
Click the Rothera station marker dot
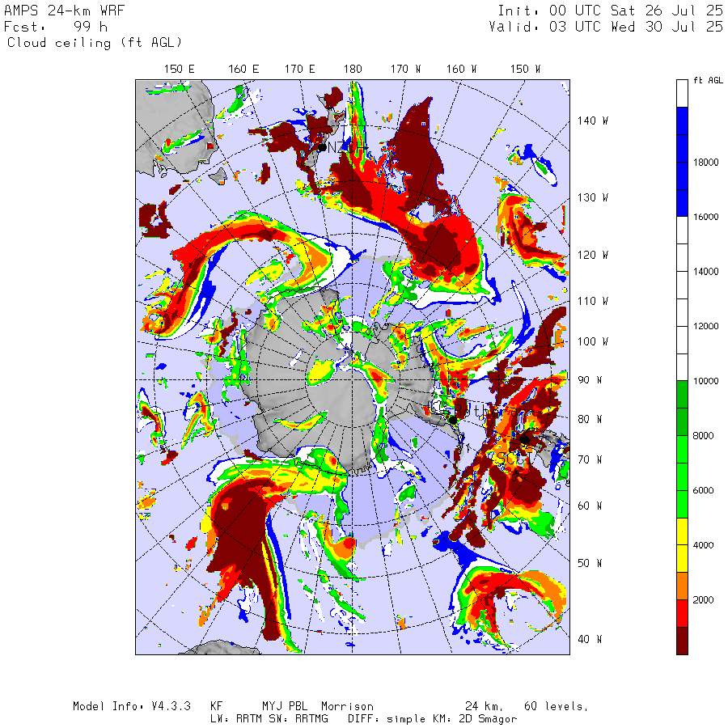pyautogui.click(x=453, y=420)
